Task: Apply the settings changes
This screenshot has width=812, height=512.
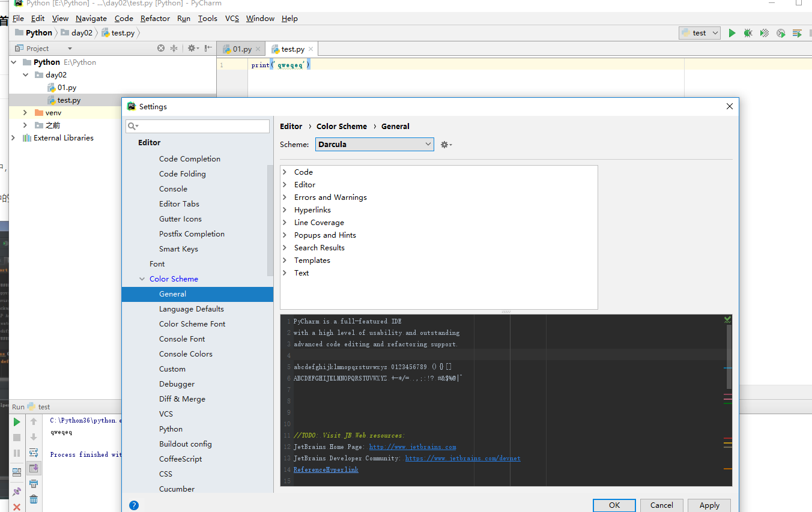Action: coord(709,505)
